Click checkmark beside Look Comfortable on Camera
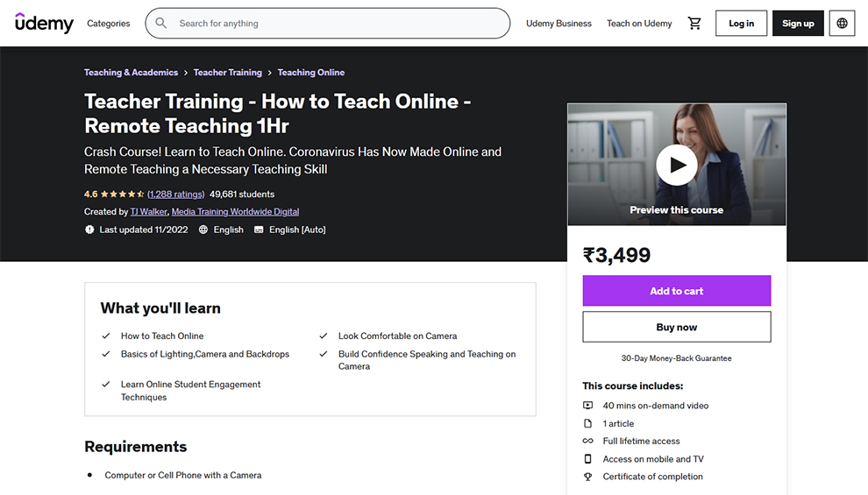This screenshot has height=495, width=868. (x=324, y=336)
